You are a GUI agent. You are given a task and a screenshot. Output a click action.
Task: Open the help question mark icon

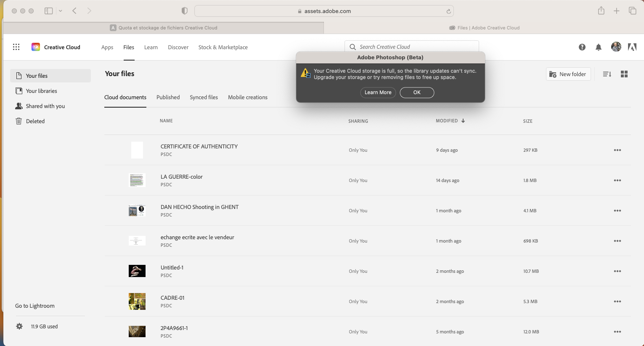pyautogui.click(x=582, y=47)
